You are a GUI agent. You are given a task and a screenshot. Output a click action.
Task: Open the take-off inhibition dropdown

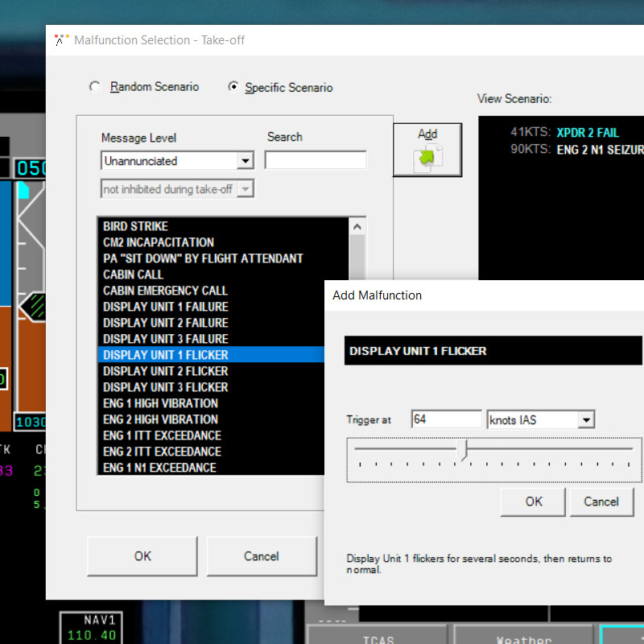[x=246, y=189]
